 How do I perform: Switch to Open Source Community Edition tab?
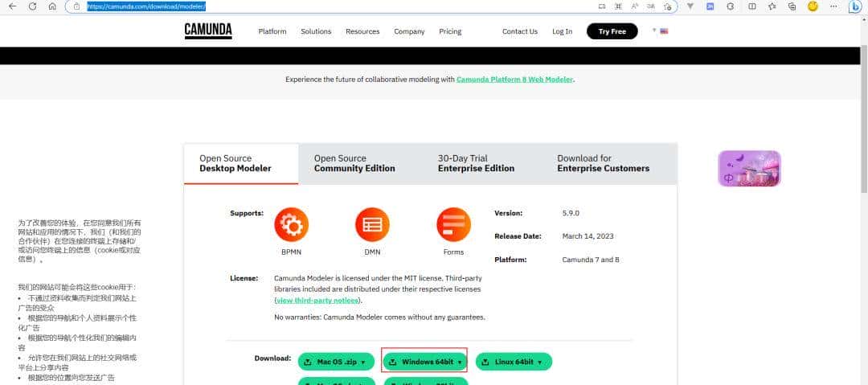355,163
